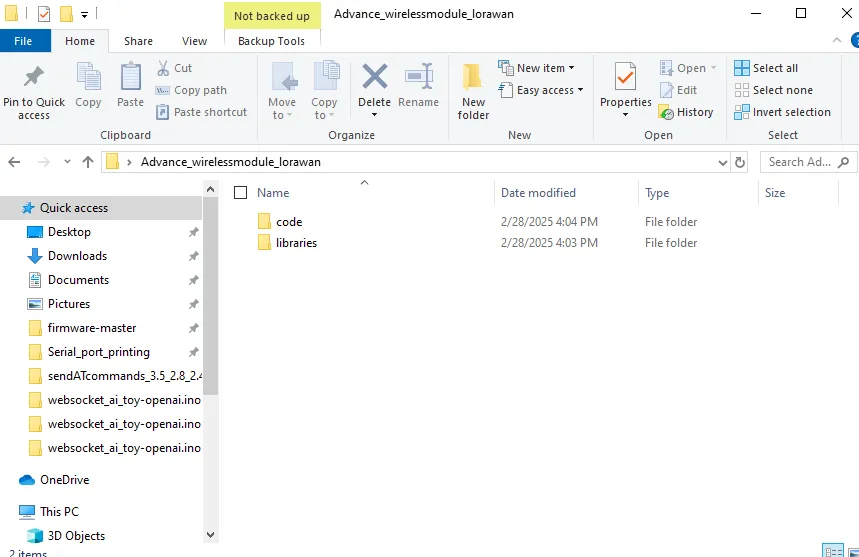859x557 pixels.
Task: Click the Rename icon
Action: click(x=419, y=76)
